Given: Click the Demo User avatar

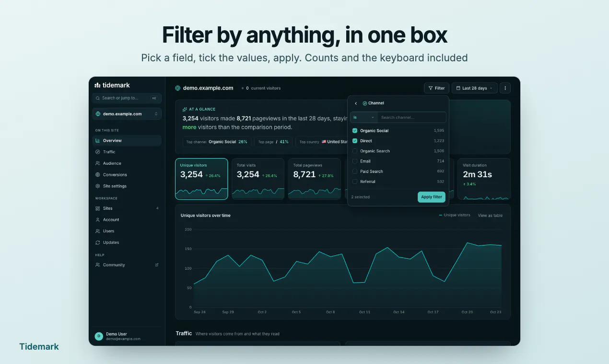Looking at the screenshot, I should (99, 336).
